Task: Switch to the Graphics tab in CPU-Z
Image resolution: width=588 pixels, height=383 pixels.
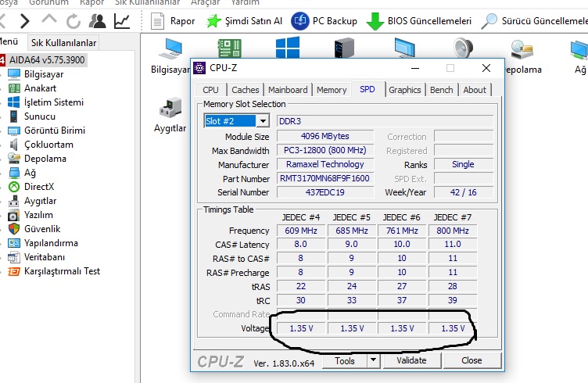Action: pos(404,90)
